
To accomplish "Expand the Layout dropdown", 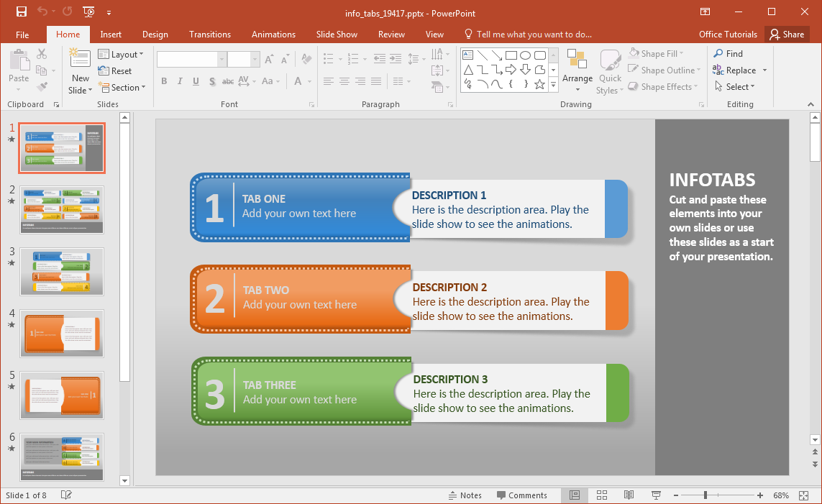I will point(121,54).
